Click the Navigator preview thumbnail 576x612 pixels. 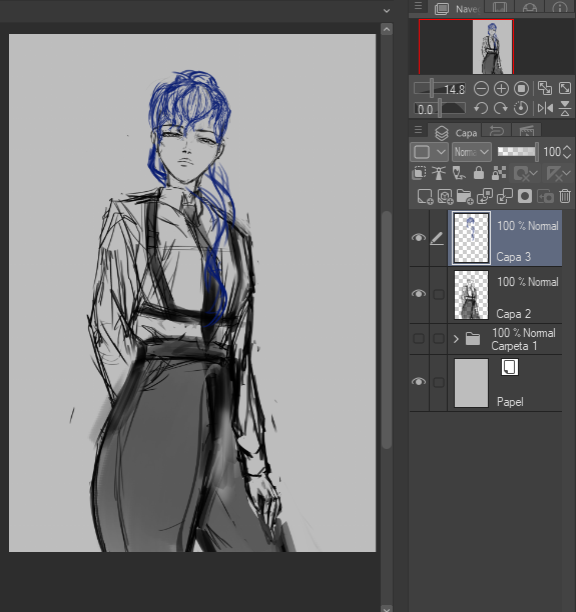click(492, 47)
